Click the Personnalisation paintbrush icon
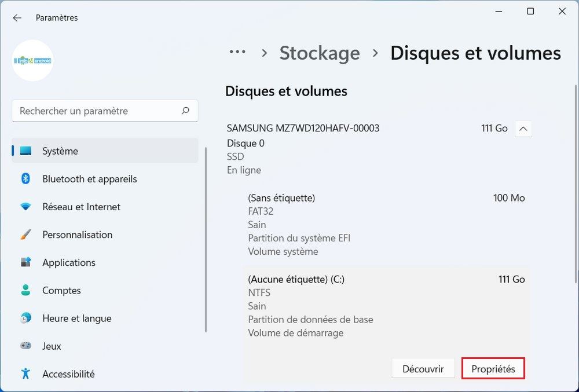The image size is (579, 392). (x=25, y=235)
